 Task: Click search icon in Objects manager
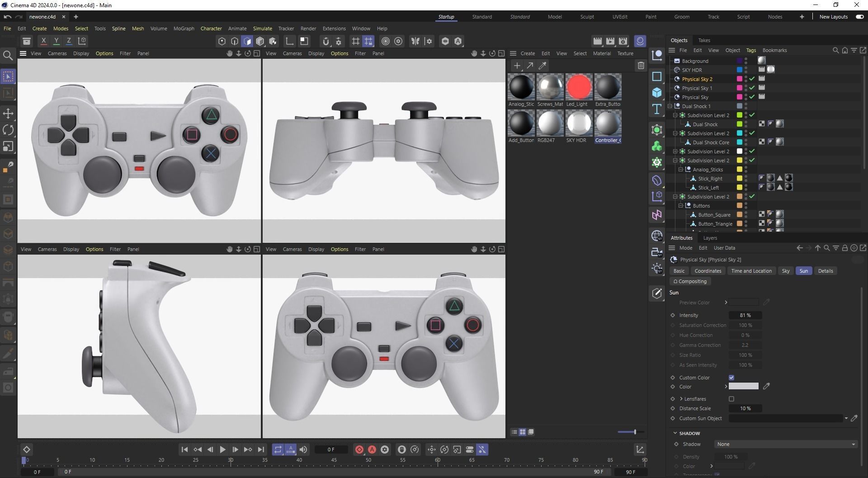click(x=835, y=50)
